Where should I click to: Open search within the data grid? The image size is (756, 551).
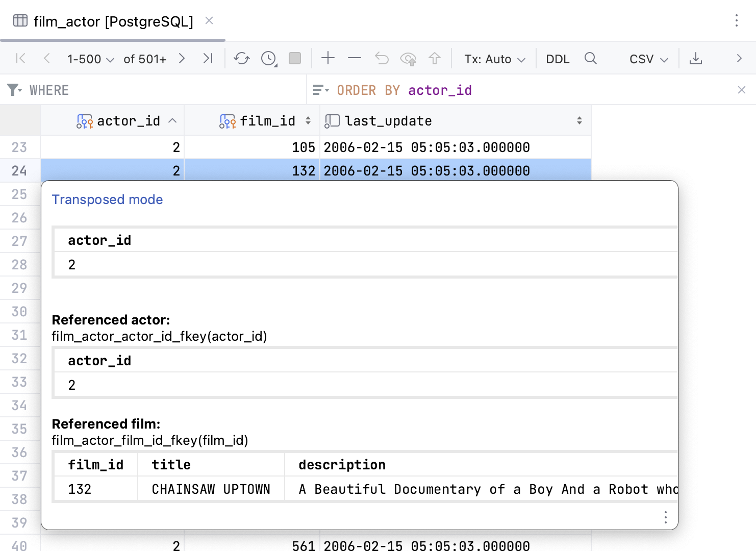click(x=590, y=58)
